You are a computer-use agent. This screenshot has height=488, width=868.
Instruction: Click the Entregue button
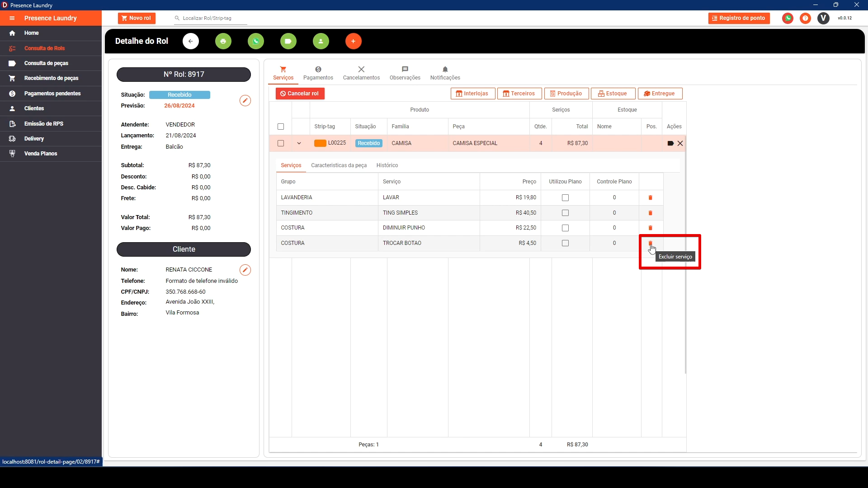(x=660, y=94)
